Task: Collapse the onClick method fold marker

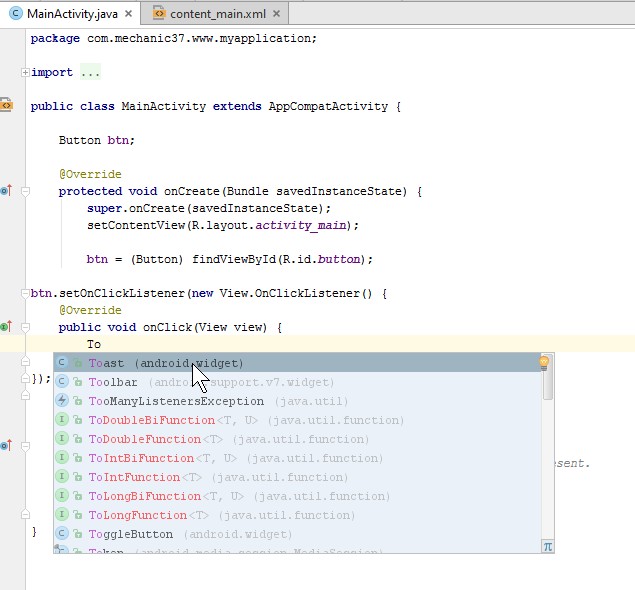Action: (25, 327)
